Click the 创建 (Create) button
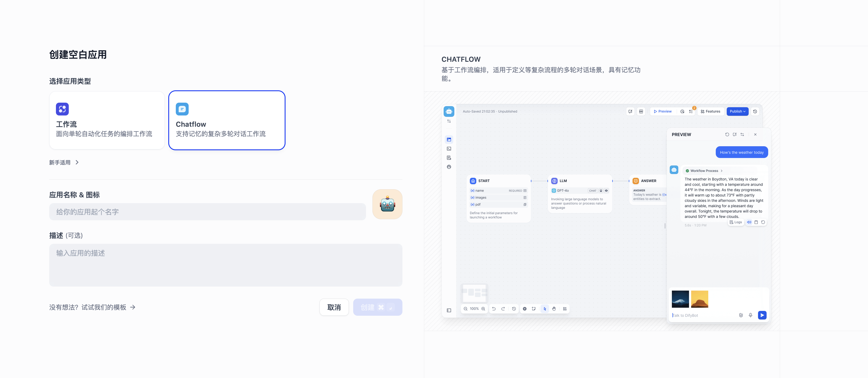This screenshot has width=868, height=378. [x=378, y=307]
